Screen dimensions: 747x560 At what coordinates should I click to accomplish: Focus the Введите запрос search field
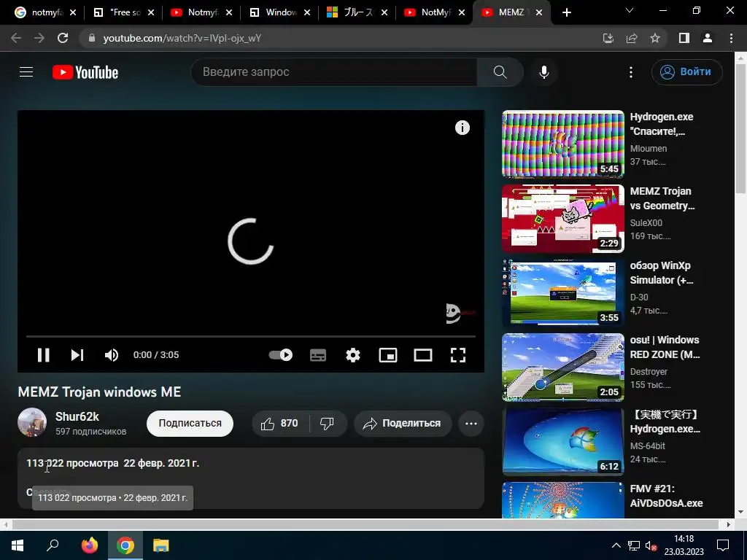pyautogui.click(x=334, y=72)
